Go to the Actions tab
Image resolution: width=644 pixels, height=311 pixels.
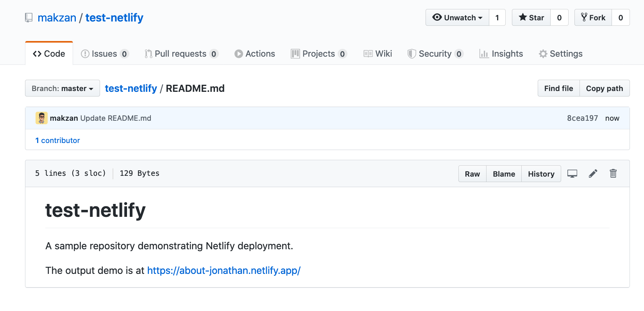click(255, 54)
